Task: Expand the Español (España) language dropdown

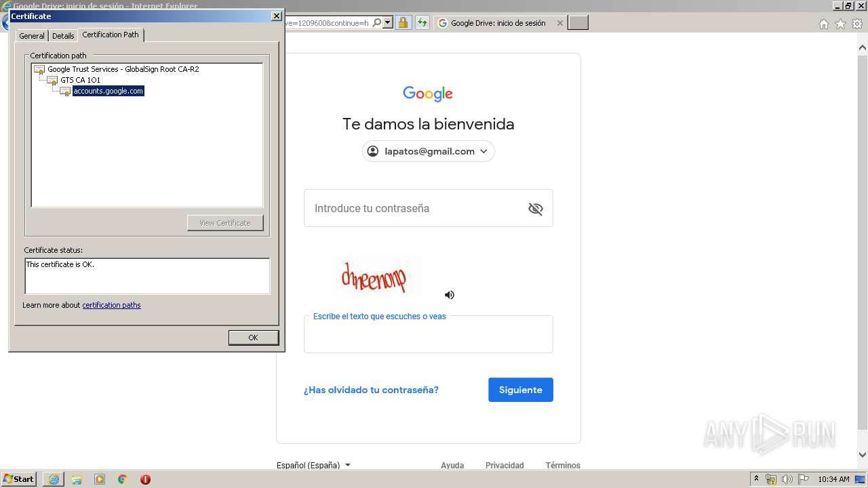Action: [x=313, y=465]
